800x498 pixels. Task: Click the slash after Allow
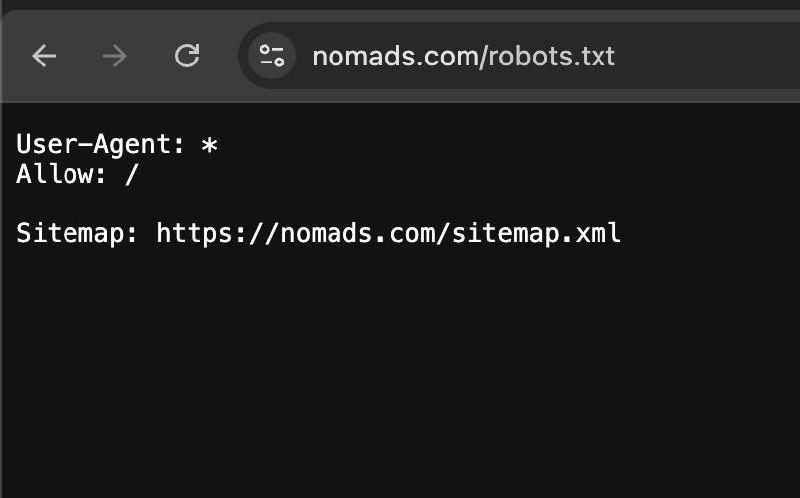coord(132,175)
